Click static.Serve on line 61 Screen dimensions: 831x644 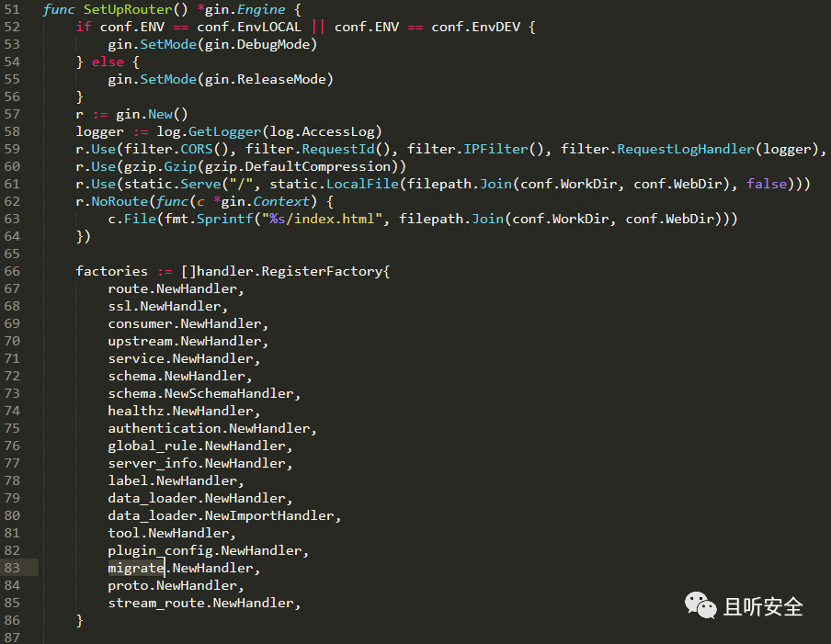click(x=172, y=185)
